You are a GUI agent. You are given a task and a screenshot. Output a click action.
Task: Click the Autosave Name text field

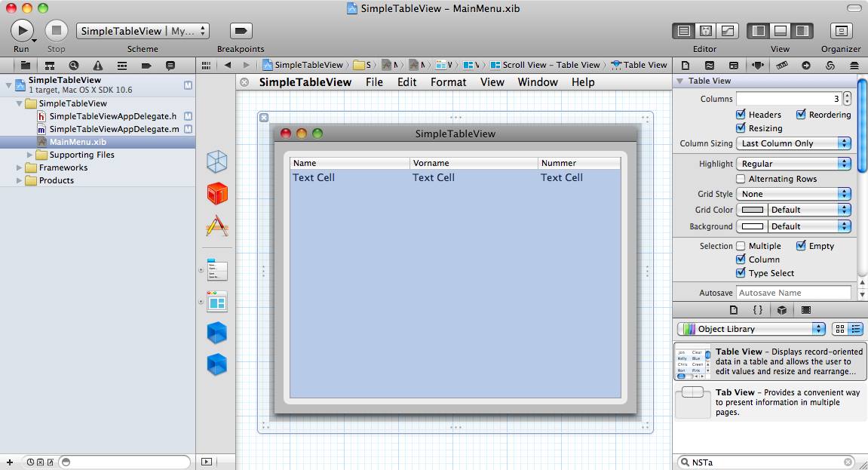(x=793, y=293)
